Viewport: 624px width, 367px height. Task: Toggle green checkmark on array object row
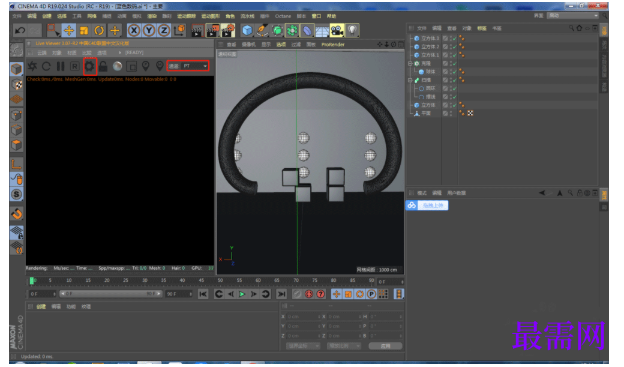click(454, 63)
